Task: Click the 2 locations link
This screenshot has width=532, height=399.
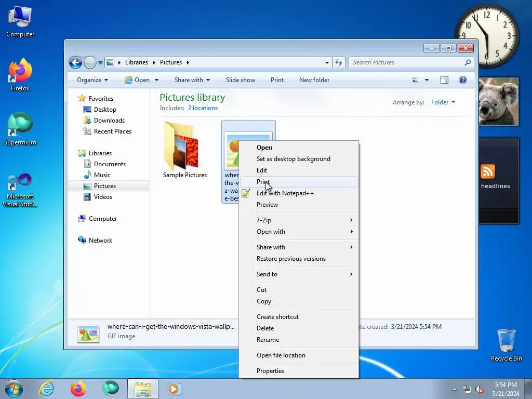Action: click(x=203, y=108)
